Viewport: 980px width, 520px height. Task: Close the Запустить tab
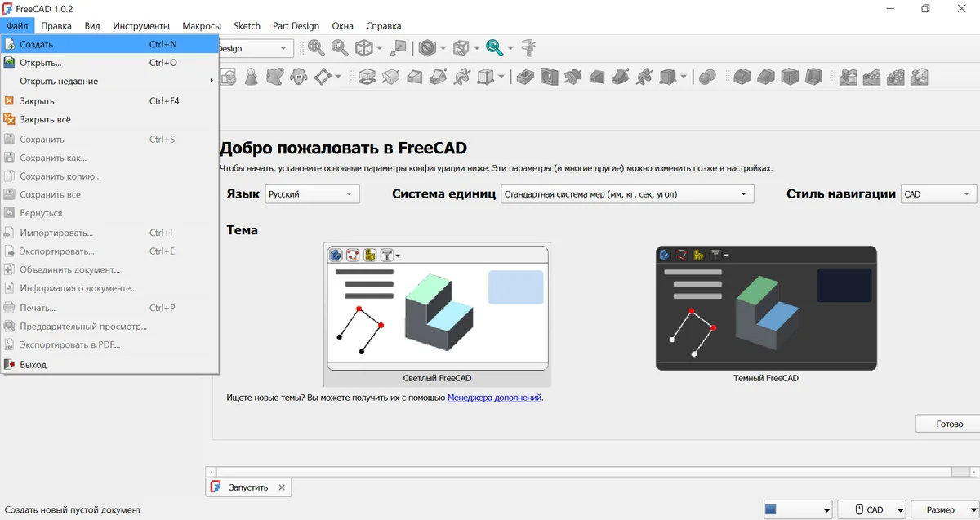click(x=282, y=487)
